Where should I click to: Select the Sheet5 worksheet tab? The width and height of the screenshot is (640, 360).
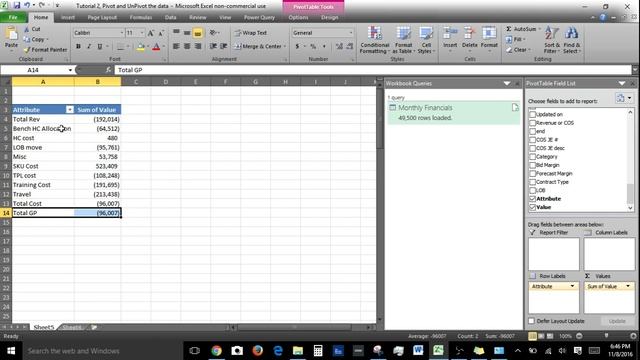(x=43, y=327)
